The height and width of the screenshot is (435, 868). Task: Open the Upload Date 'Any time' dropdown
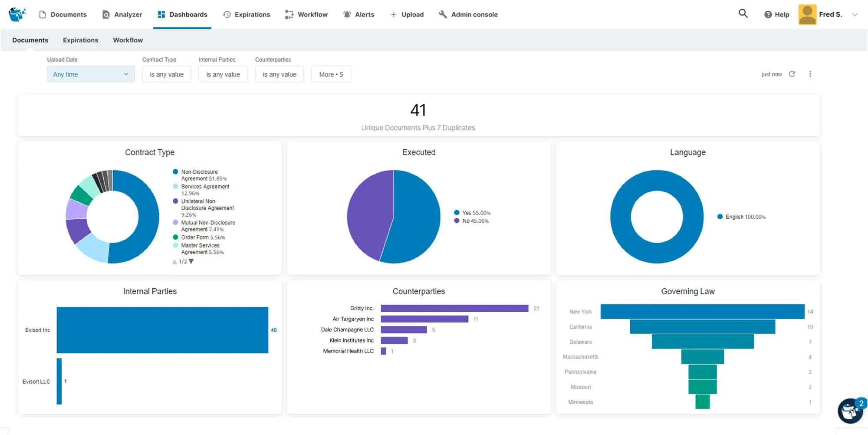pyautogui.click(x=90, y=74)
